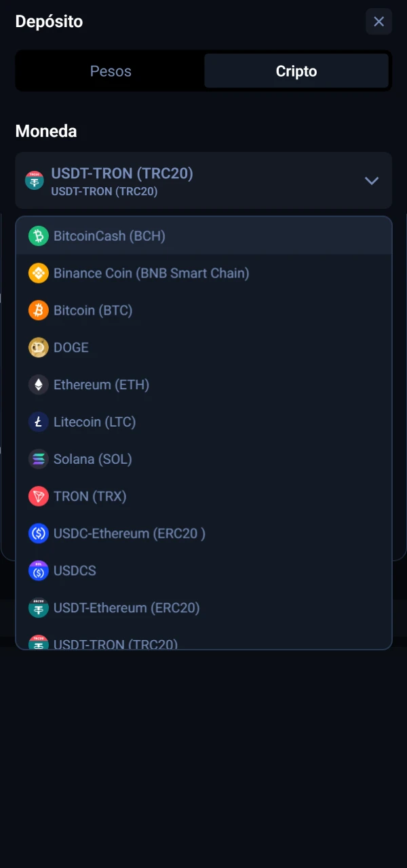407x868 pixels.
Task: Select the Ethereum diamond icon
Action: coord(39,384)
